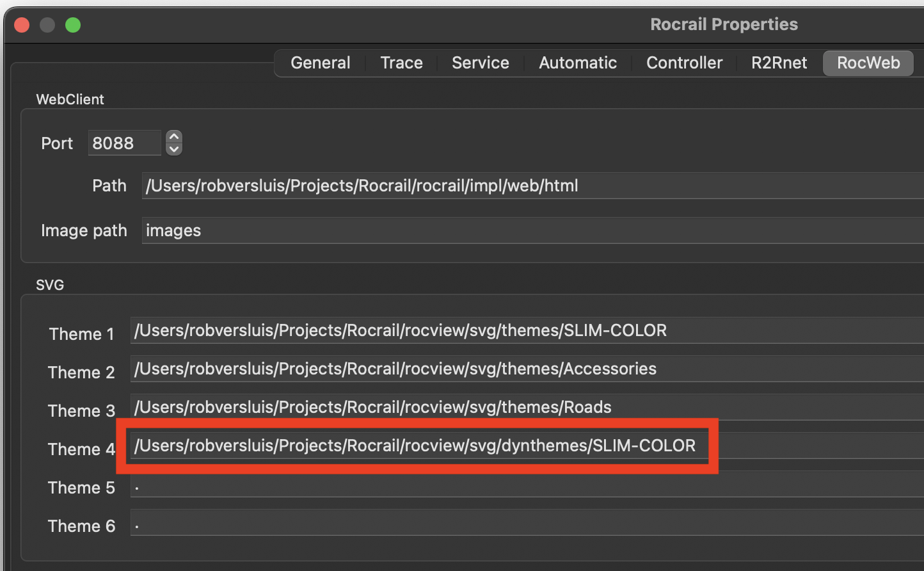Increase Port value with up arrow

click(174, 137)
